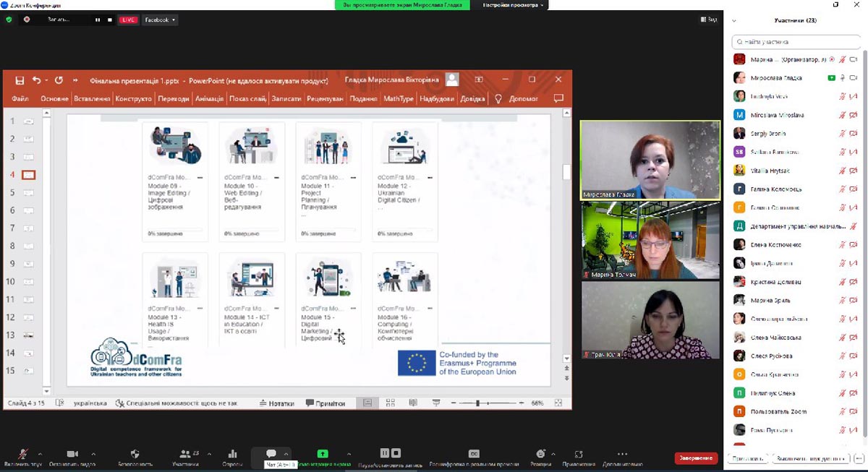
Task: Click the live transcription CC icon
Action: click(x=474, y=453)
